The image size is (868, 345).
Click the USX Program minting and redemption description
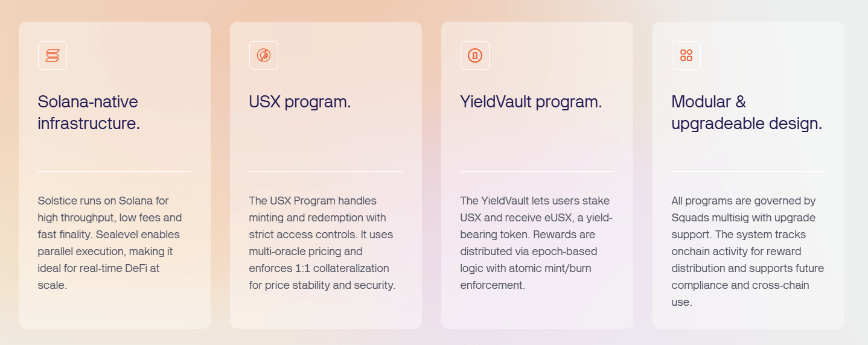click(322, 242)
